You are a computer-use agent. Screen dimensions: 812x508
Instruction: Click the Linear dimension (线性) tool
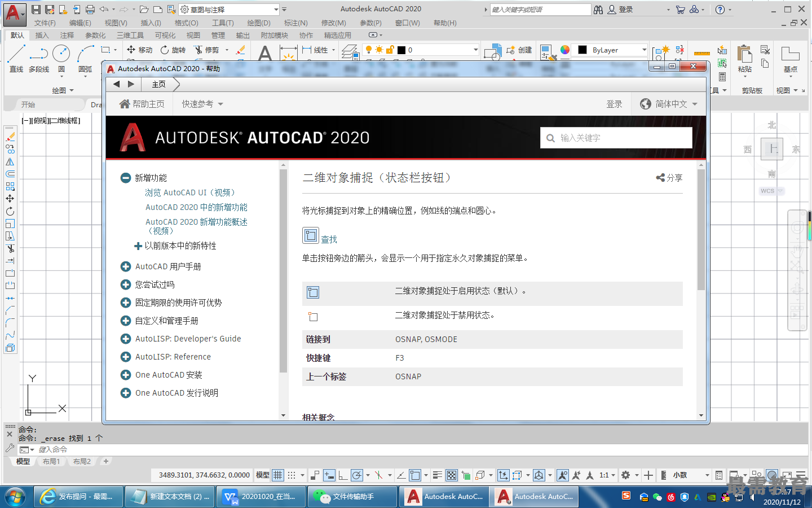point(315,50)
